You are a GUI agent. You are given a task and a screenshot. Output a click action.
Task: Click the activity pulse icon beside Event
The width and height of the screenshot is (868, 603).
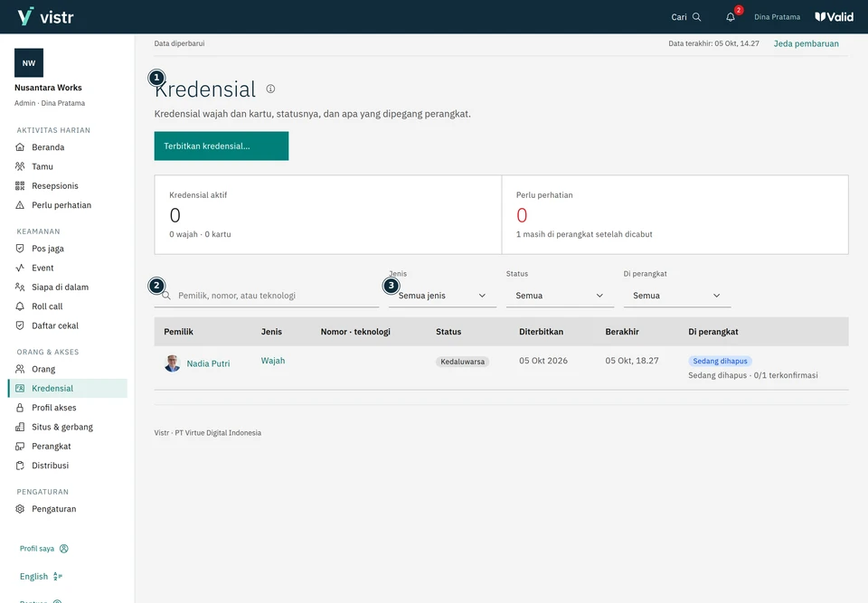point(20,268)
